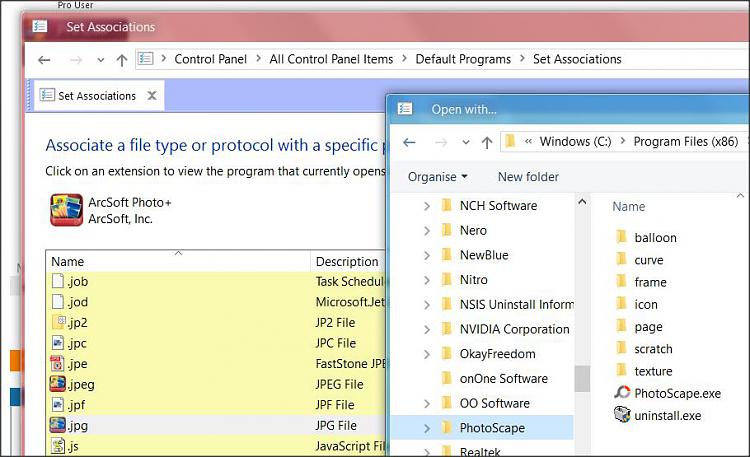The width and height of the screenshot is (750, 457).
Task: Expand the Nero folder node
Action: coord(427,231)
